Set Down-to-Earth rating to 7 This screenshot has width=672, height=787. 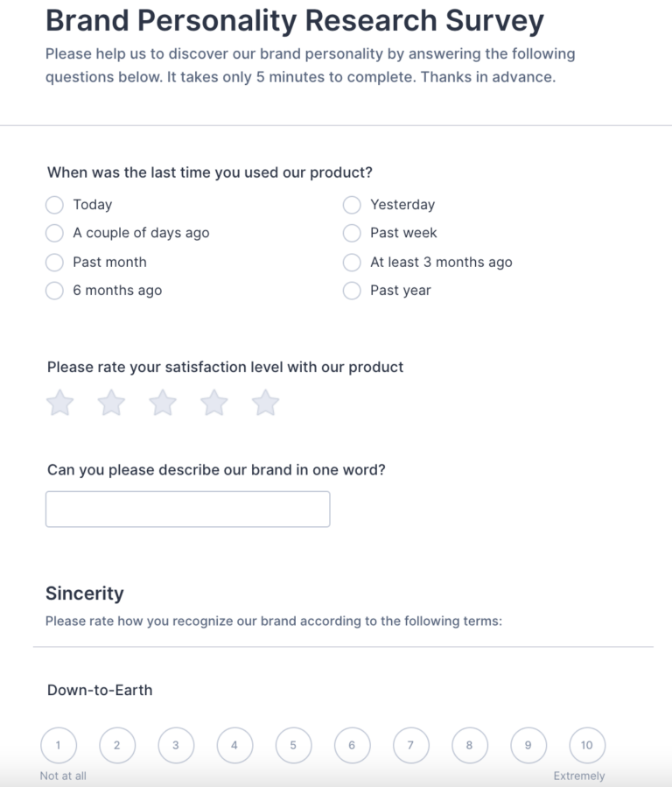point(410,745)
